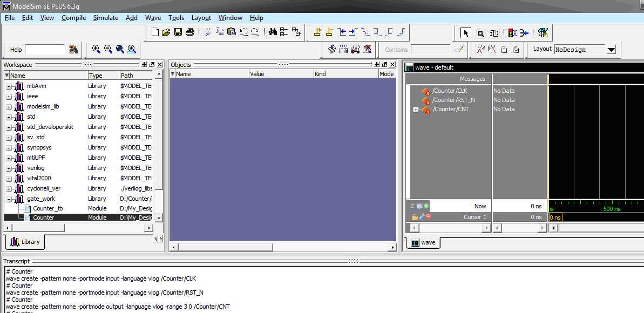This screenshot has height=313, width=644.
Task: Open the Layout NoDesign dropdown
Action: tap(611, 50)
